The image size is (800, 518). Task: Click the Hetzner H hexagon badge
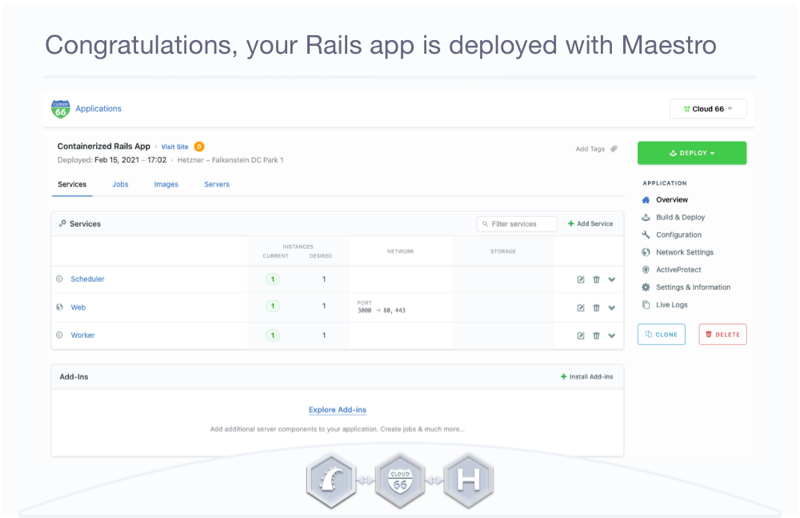[x=468, y=480]
